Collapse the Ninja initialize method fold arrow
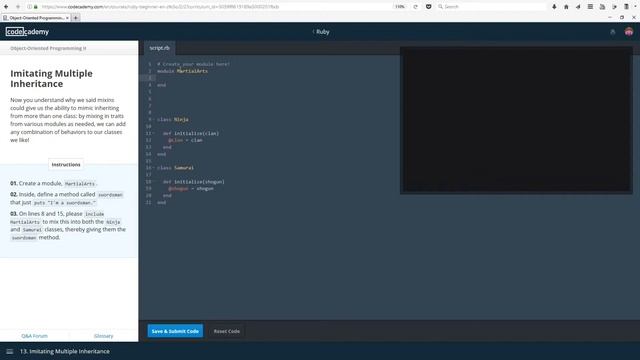This screenshot has width=640, height=360. point(154,133)
